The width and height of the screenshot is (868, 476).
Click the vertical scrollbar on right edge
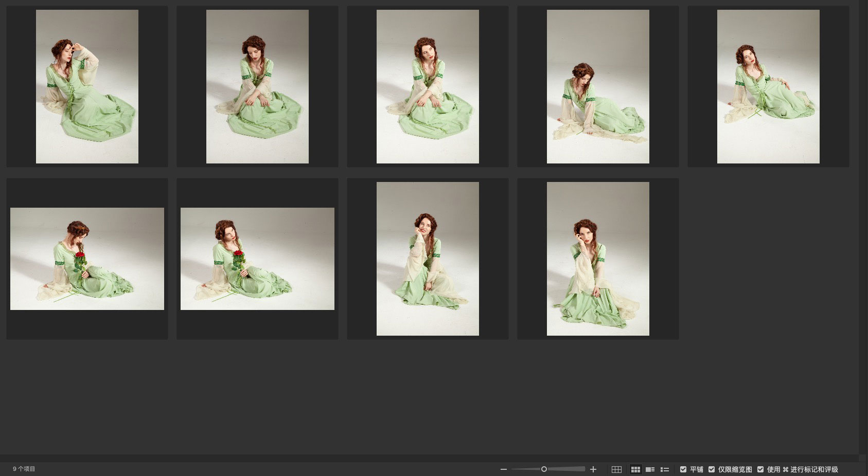click(x=863, y=226)
